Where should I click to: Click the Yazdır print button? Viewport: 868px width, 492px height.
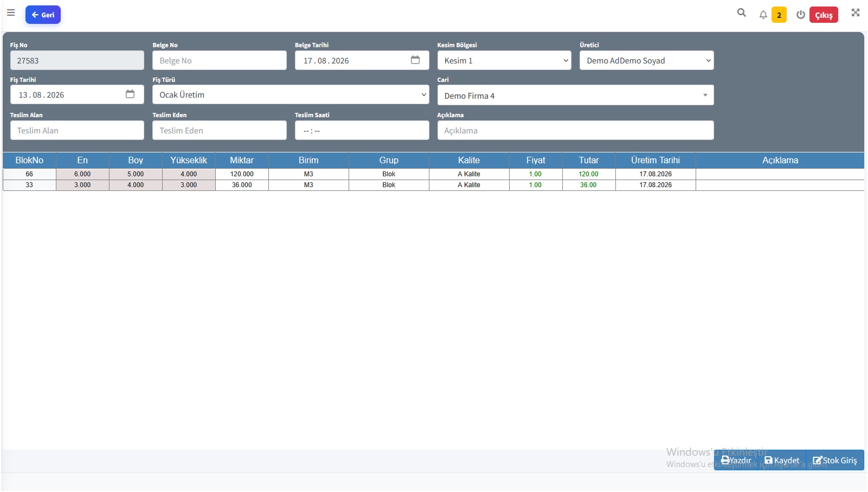(736, 460)
